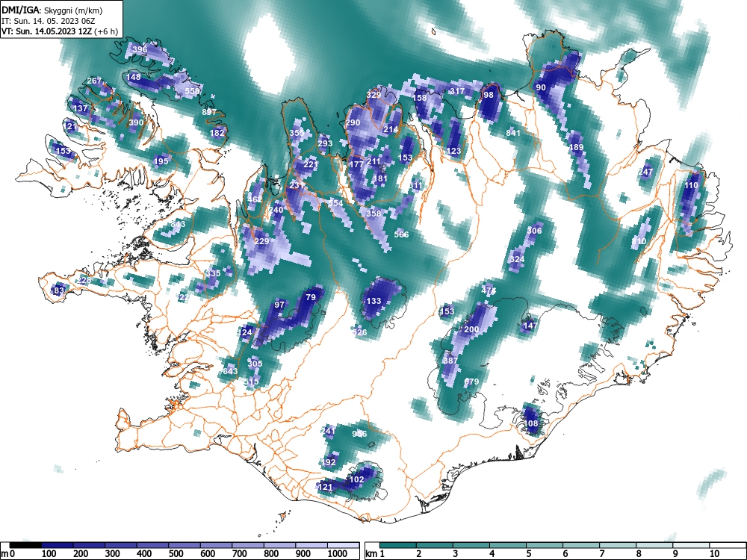Click the visibility value 181
Viewport: 747px width, 560px height.
coord(381,178)
